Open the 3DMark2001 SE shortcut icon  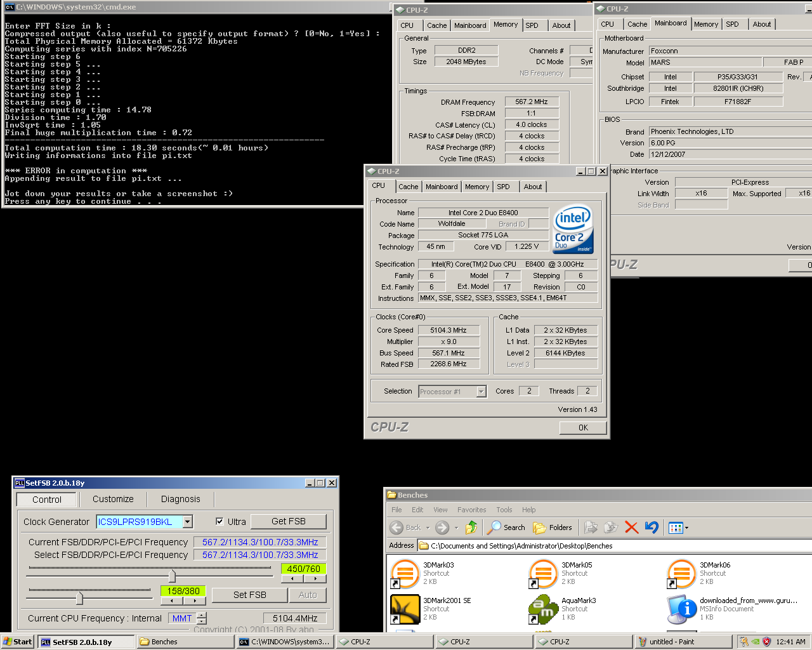405,609
